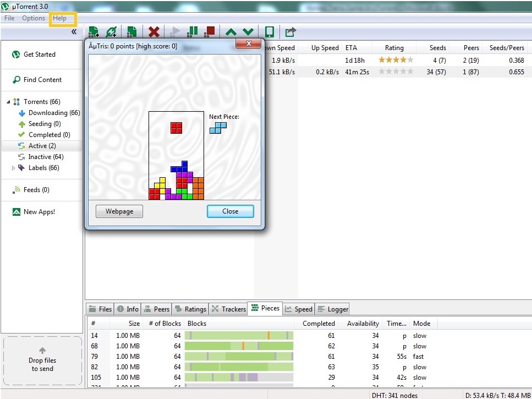This screenshot has height=399, width=532.
Task: Switch to the Ratings tab
Action: tap(190, 309)
